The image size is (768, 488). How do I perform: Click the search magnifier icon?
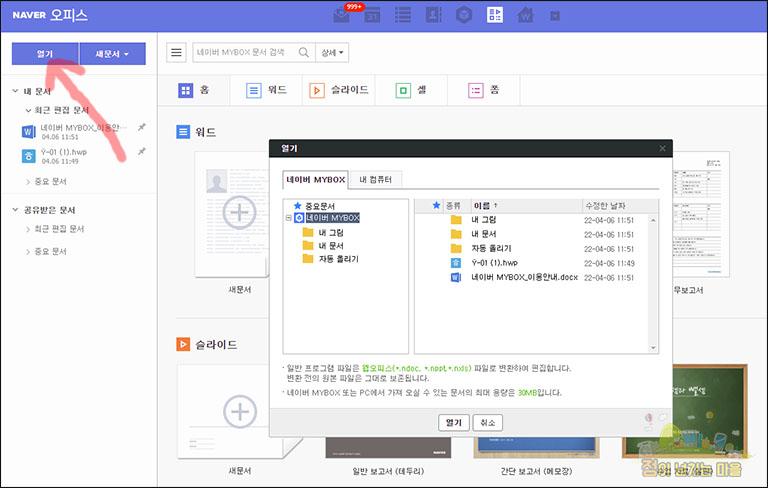304,52
